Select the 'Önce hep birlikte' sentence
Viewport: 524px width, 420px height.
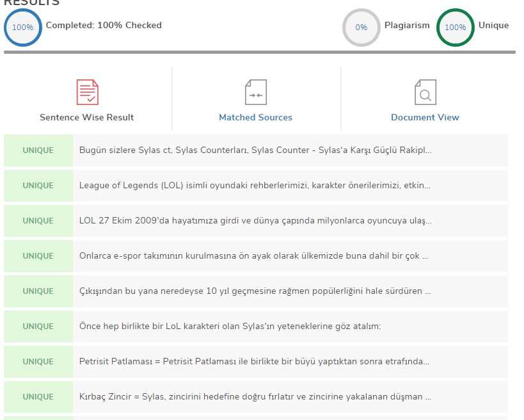coord(230,327)
